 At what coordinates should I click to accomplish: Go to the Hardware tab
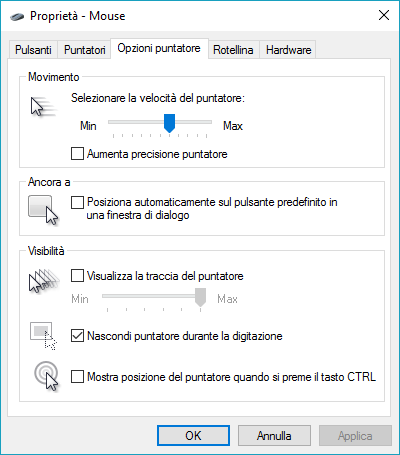pos(288,50)
